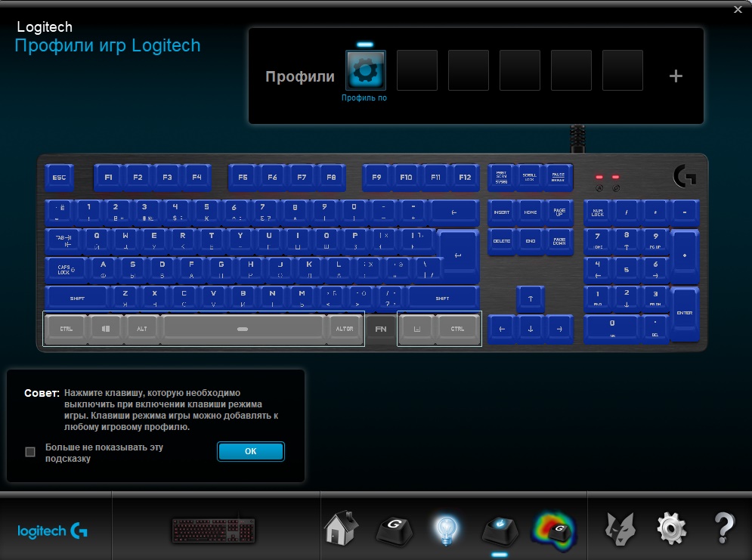Click the OK button in tip
This screenshot has height=560, width=752.
click(x=251, y=451)
